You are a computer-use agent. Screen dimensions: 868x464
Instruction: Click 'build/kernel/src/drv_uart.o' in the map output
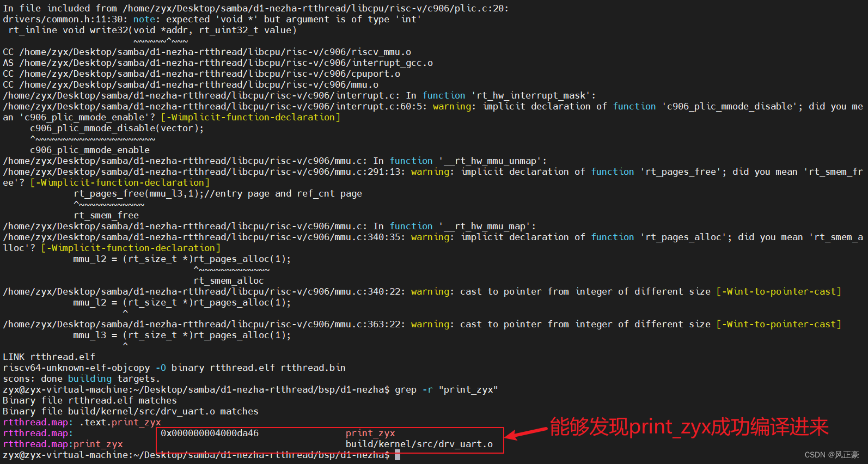[419, 444]
